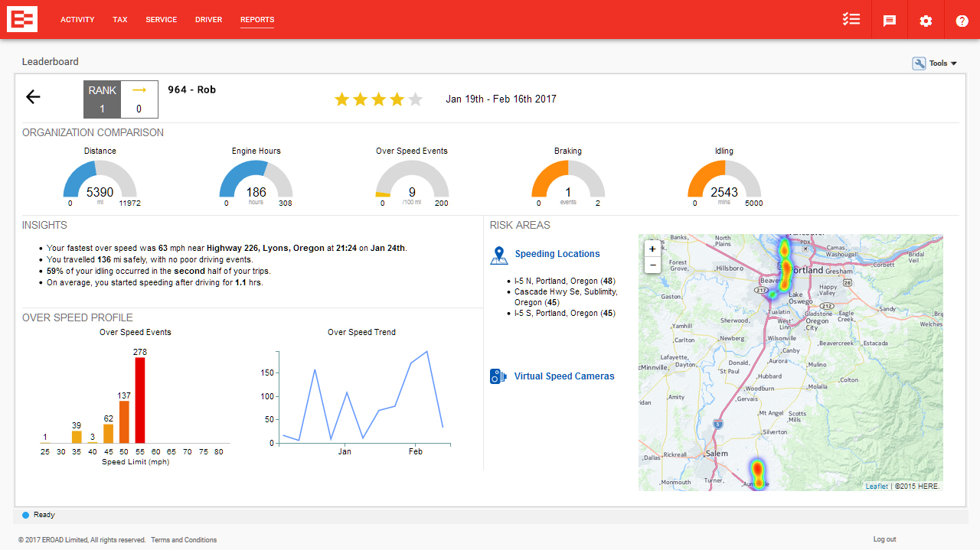Open the help question mark icon
The image size is (980, 550).
click(x=962, y=21)
